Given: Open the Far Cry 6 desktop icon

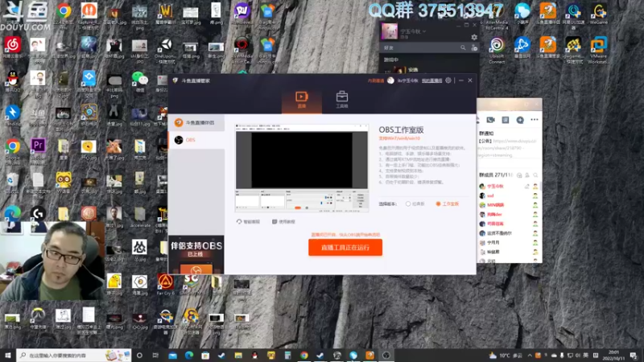Looking at the screenshot, I should tap(166, 285).
